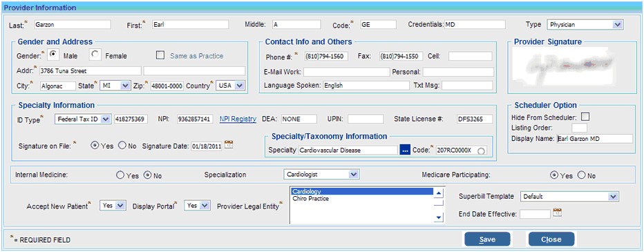Click the Fax number field

[401, 56]
